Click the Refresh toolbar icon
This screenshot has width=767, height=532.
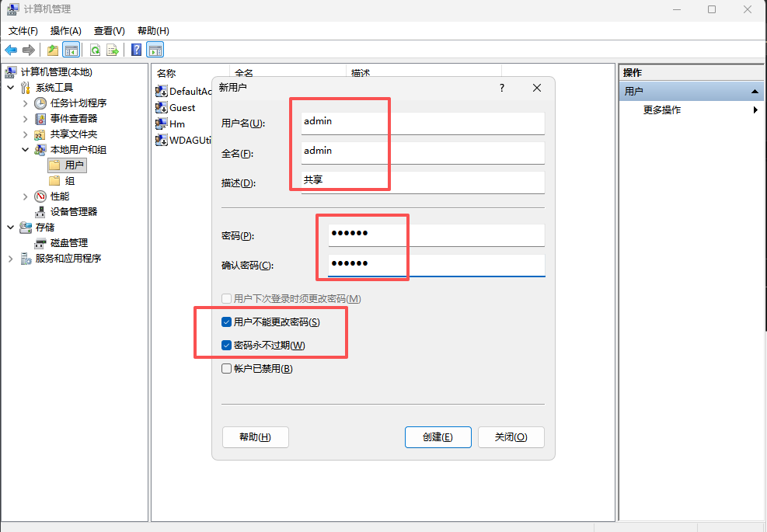pos(95,50)
